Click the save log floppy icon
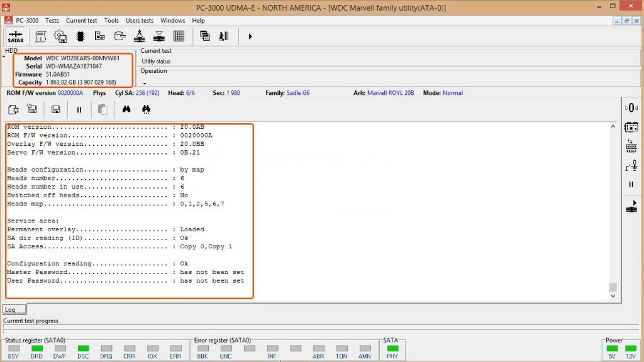This screenshot has width=644, height=362. (x=55, y=109)
